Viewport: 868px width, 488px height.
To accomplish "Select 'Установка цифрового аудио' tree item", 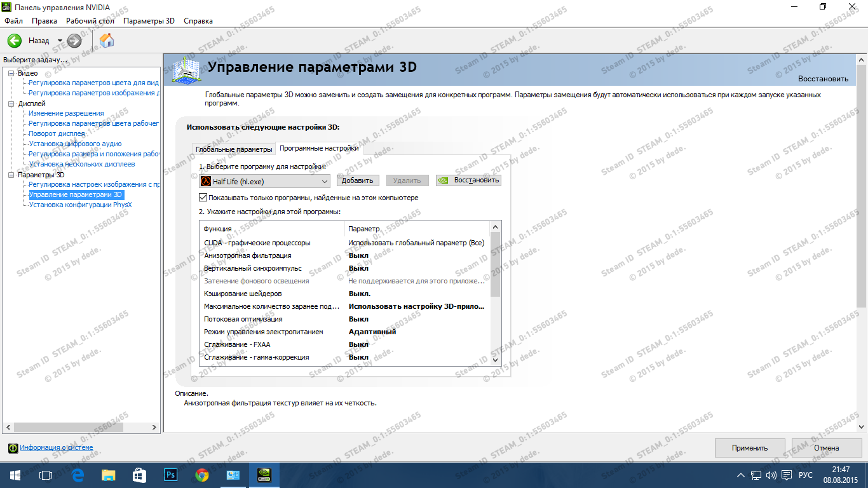I will click(75, 144).
